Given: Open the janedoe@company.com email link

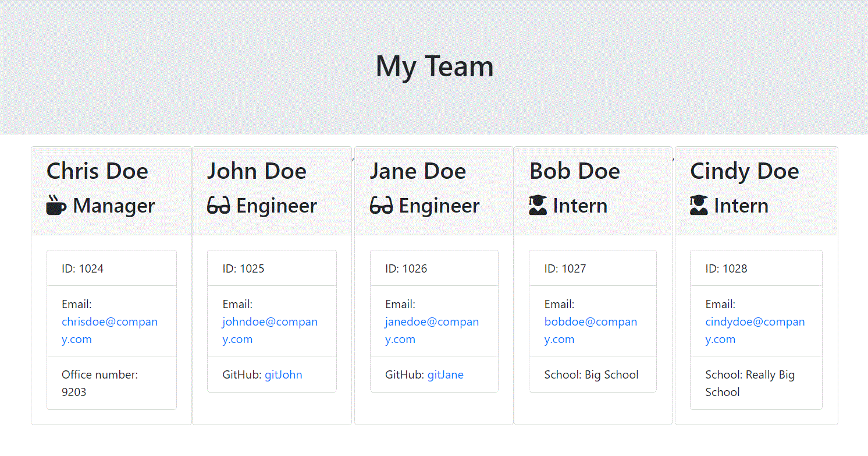Looking at the screenshot, I should pyautogui.click(x=432, y=330).
